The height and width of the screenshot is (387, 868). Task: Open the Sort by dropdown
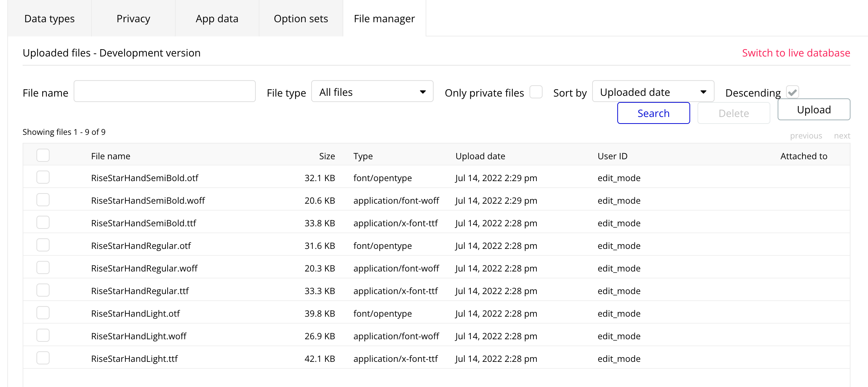tap(653, 91)
